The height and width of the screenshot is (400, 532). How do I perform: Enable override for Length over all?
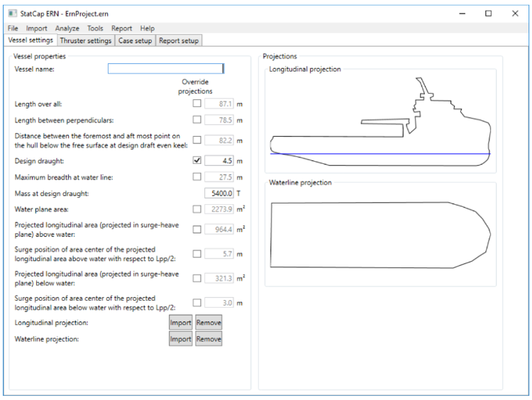coord(197,104)
